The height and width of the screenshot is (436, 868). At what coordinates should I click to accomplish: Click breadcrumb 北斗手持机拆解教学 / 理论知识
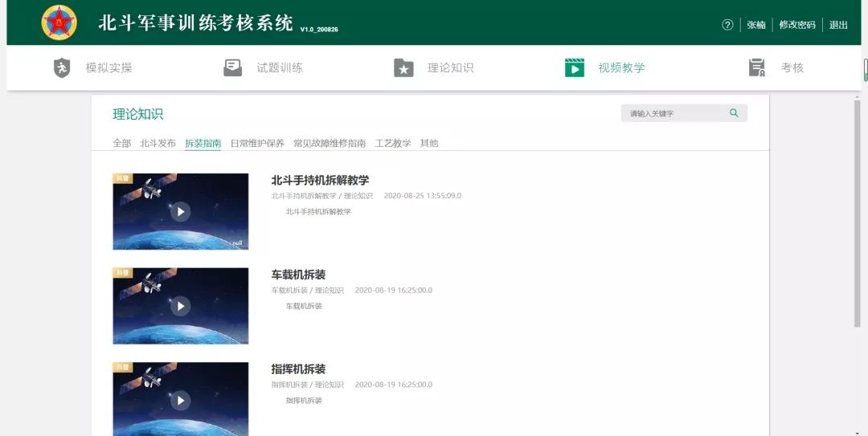[322, 196]
